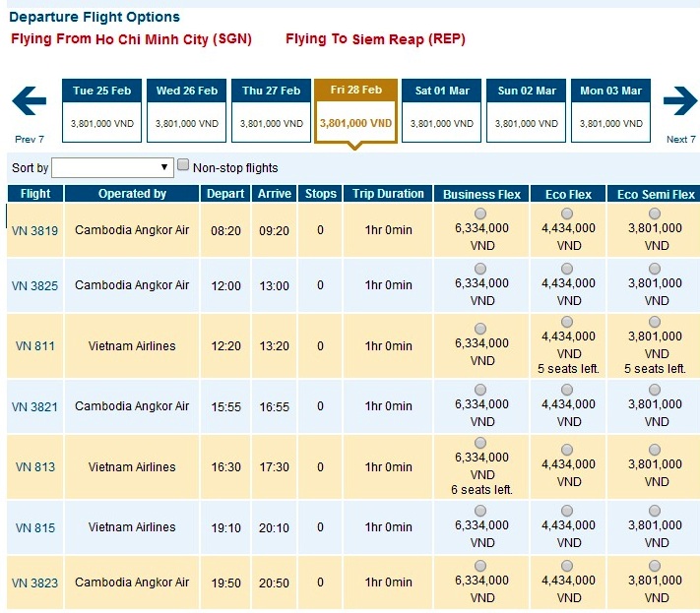Enable the Non-stop flights checkbox
Screen dimensions: 700x613
pyautogui.click(x=183, y=165)
